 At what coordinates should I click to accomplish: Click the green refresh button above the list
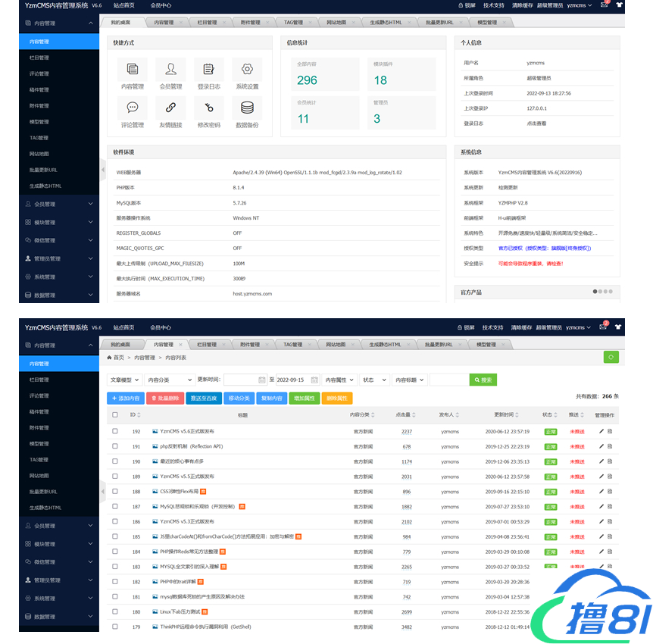pos(611,357)
